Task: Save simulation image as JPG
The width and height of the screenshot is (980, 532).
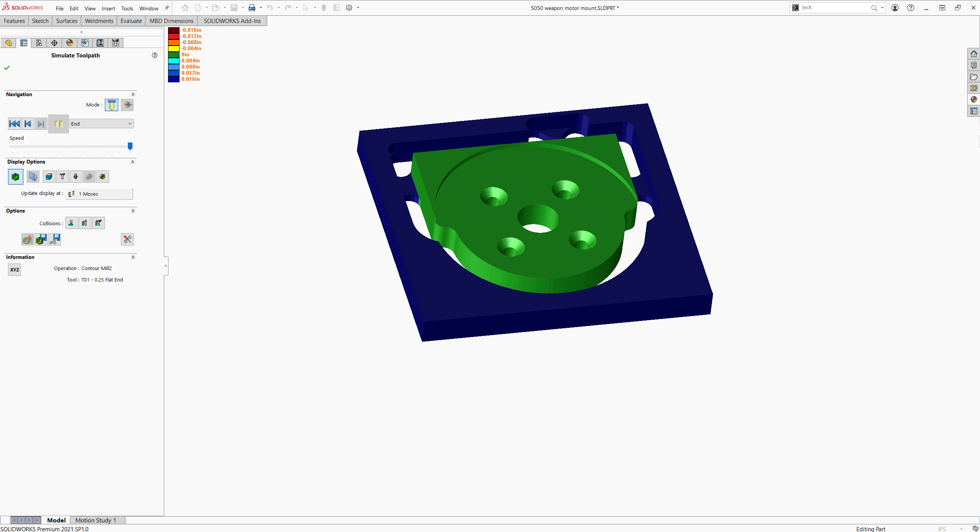Action: (54, 239)
